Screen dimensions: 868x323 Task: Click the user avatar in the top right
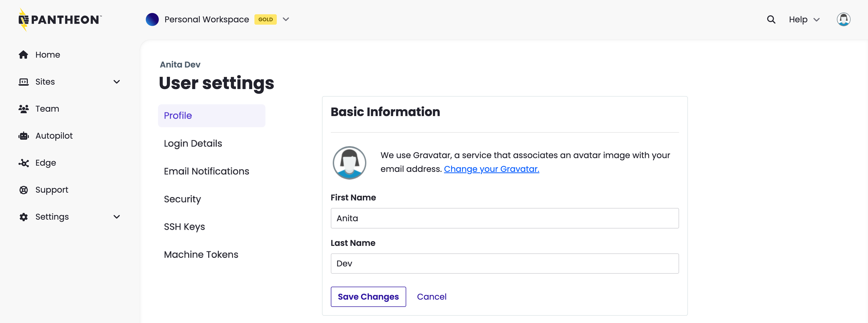tap(844, 19)
